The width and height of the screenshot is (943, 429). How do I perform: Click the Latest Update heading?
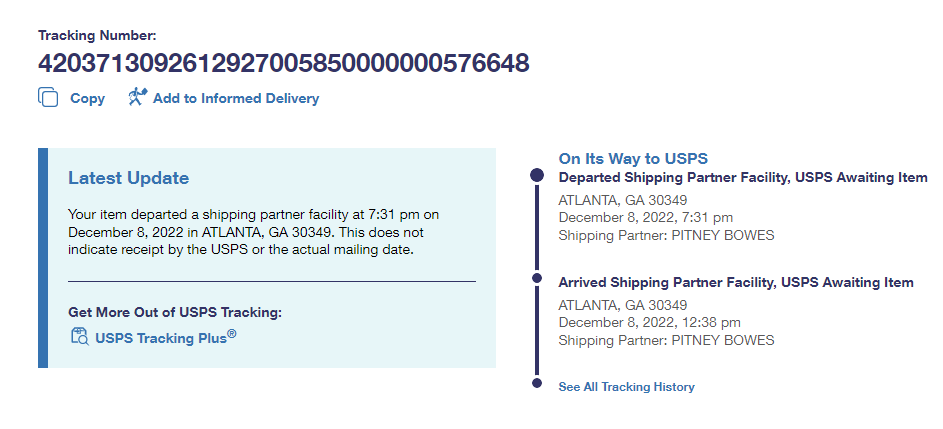(x=128, y=178)
